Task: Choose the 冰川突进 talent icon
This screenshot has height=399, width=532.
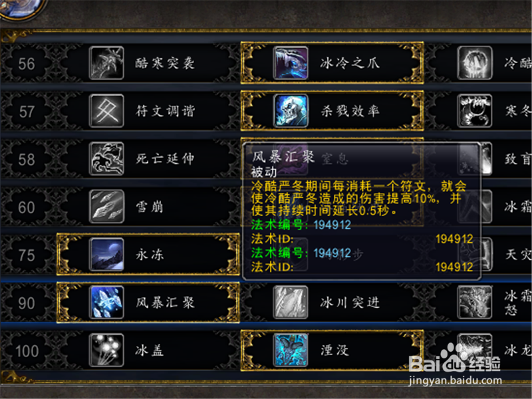Action: [291, 302]
